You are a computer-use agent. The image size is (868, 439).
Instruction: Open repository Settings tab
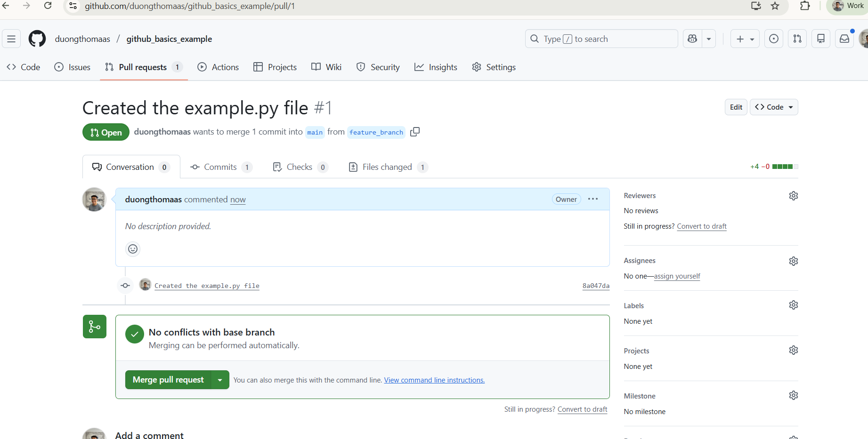coord(494,67)
